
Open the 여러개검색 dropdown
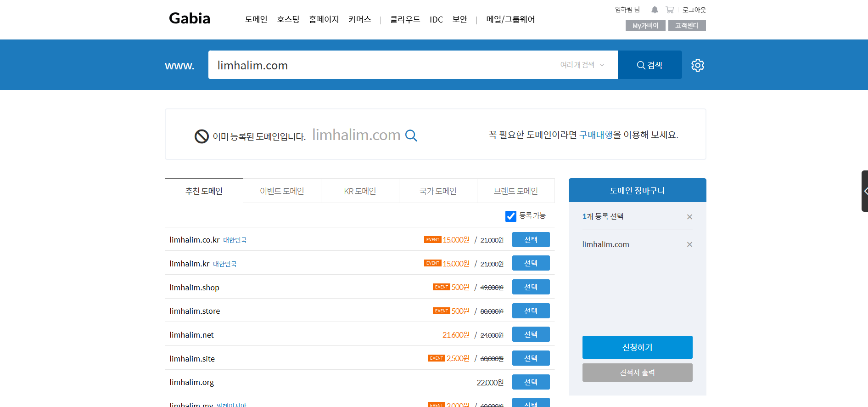[582, 65]
